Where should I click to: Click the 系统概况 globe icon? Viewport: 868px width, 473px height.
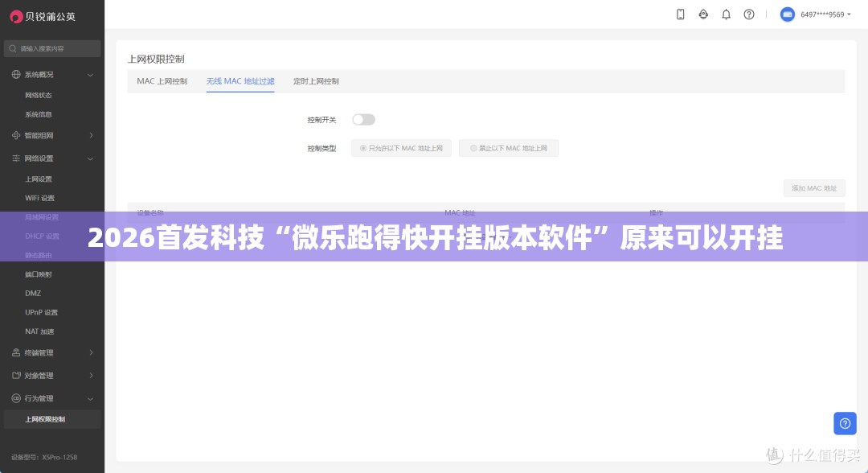tap(16, 74)
